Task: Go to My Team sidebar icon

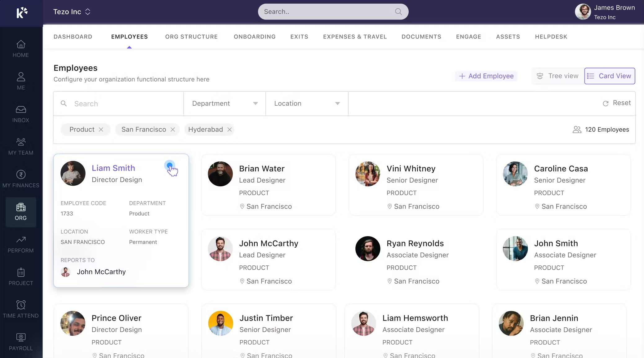Action: click(21, 142)
